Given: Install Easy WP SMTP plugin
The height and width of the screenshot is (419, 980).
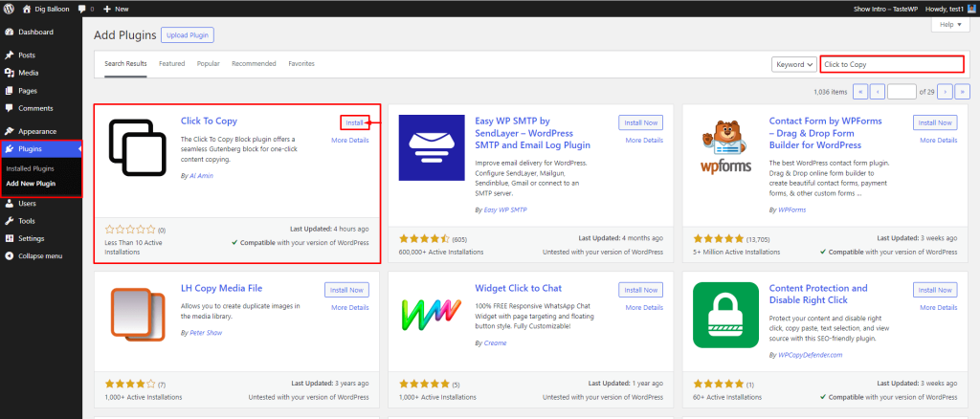Looking at the screenshot, I should click(x=640, y=123).
